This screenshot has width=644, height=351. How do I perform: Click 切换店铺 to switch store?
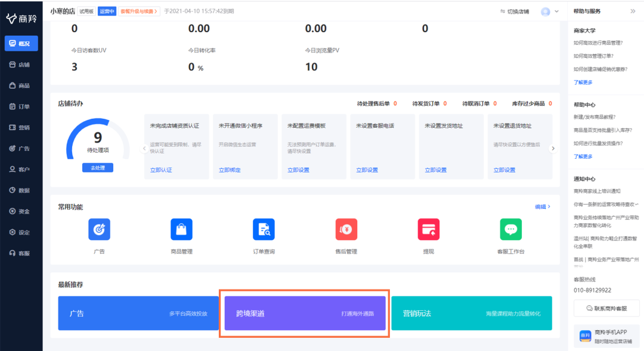pos(513,11)
